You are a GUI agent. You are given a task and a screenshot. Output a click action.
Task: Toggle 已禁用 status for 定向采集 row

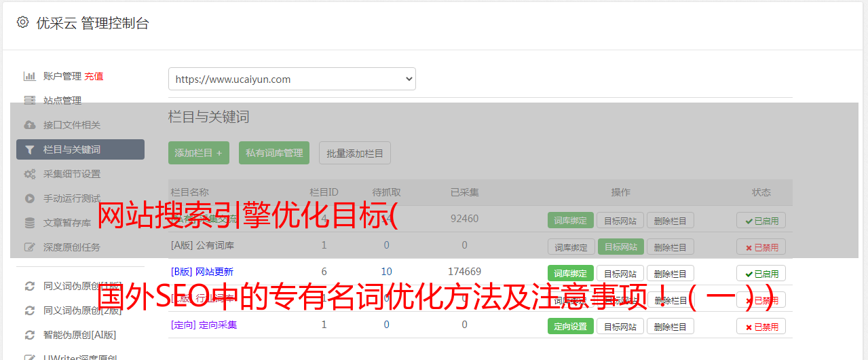761,326
